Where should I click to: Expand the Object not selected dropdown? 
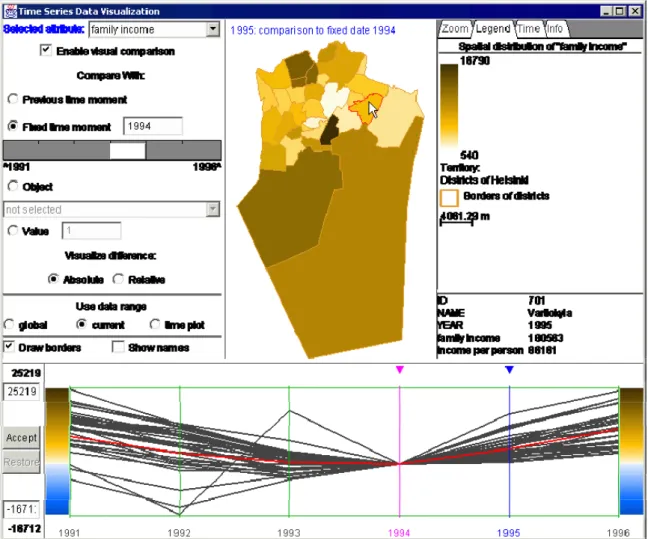point(212,209)
